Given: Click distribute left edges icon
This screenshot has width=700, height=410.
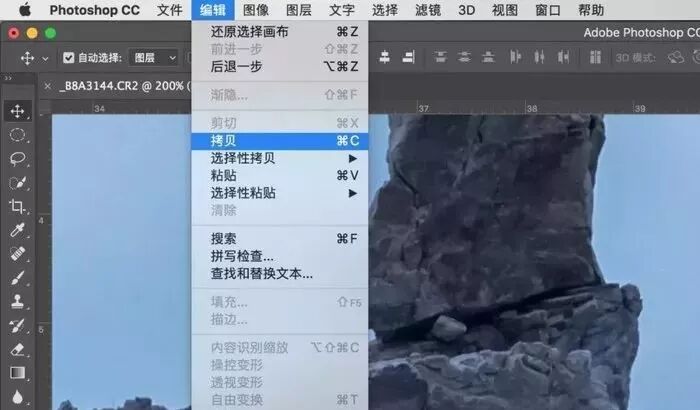Looking at the screenshot, I should pos(515,57).
